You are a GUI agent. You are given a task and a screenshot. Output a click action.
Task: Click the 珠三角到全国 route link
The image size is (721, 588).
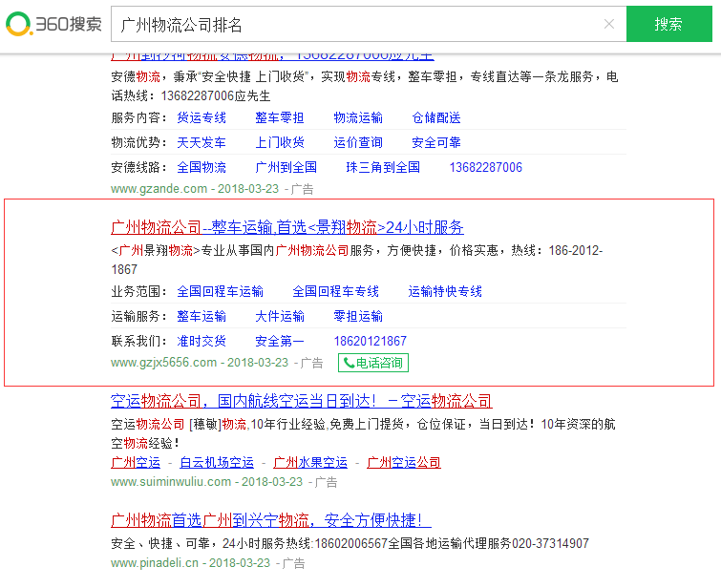click(383, 167)
